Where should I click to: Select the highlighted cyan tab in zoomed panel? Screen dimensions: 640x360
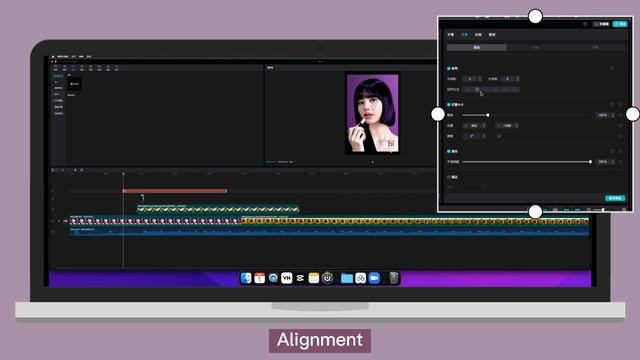point(464,35)
